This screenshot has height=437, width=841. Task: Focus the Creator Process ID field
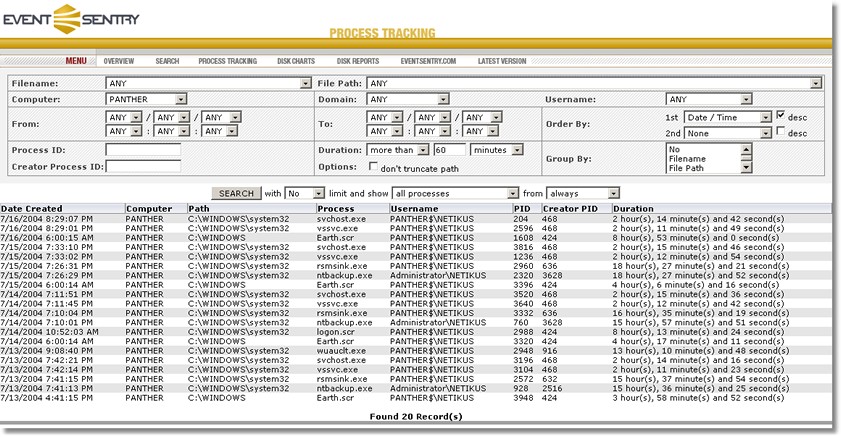(x=143, y=167)
